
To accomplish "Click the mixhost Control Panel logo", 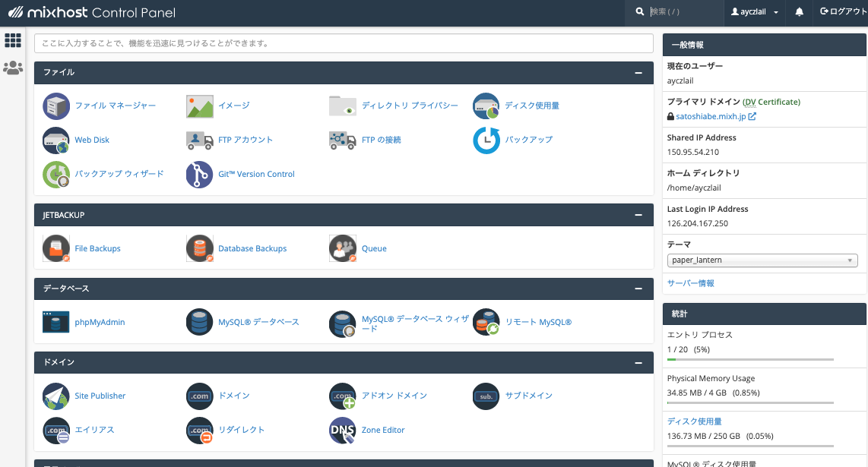I will [x=91, y=12].
